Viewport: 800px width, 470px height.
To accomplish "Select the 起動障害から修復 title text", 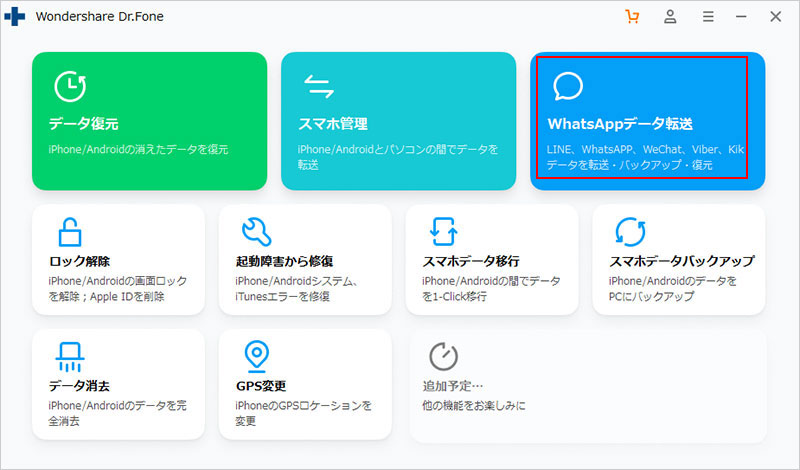I will coord(284,261).
